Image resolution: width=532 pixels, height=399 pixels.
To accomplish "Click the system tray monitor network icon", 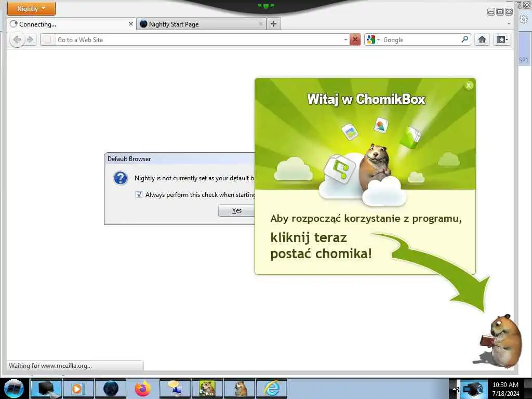I will pyautogui.click(x=473, y=389).
